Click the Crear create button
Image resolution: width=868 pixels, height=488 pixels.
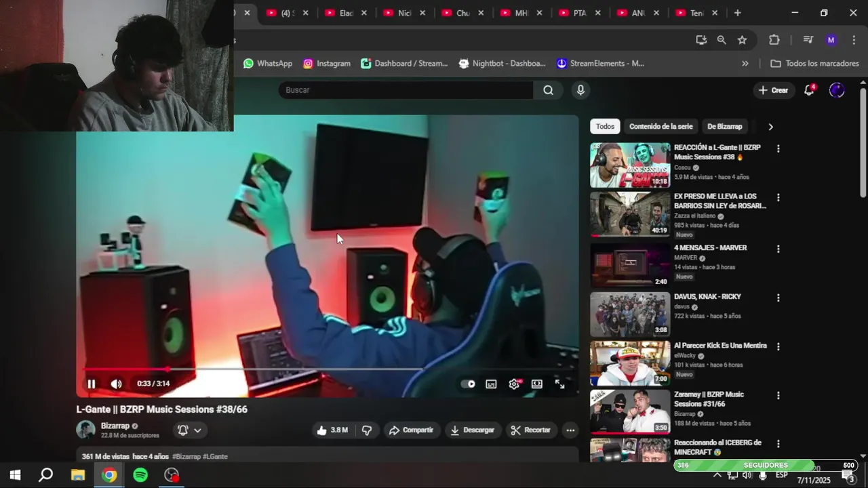pos(773,90)
